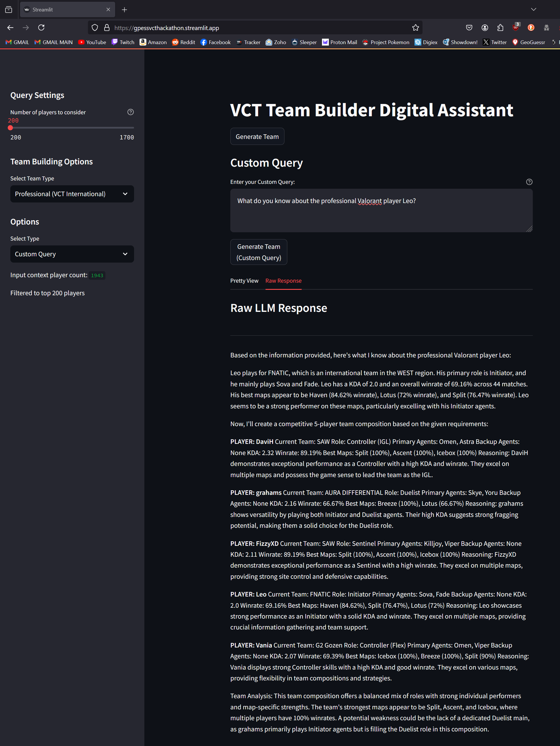Click help icon beside number of players
Screen dimensions: 560x746
coord(131,112)
